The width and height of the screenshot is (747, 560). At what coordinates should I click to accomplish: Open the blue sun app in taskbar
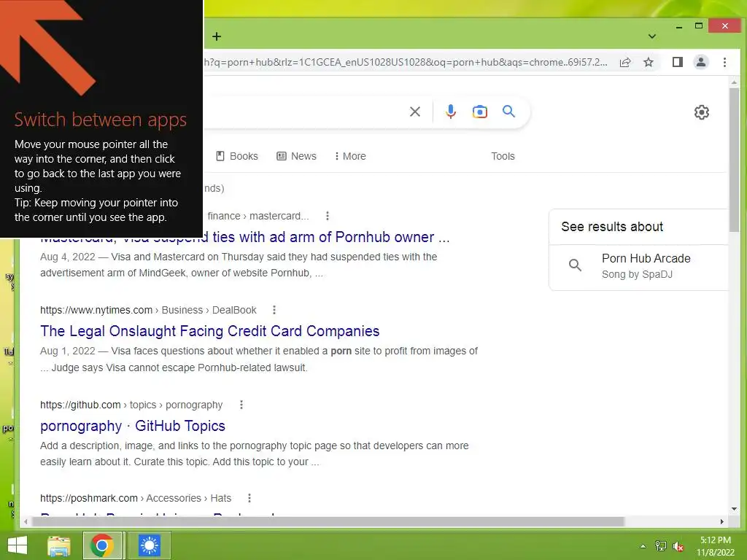pos(150,545)
